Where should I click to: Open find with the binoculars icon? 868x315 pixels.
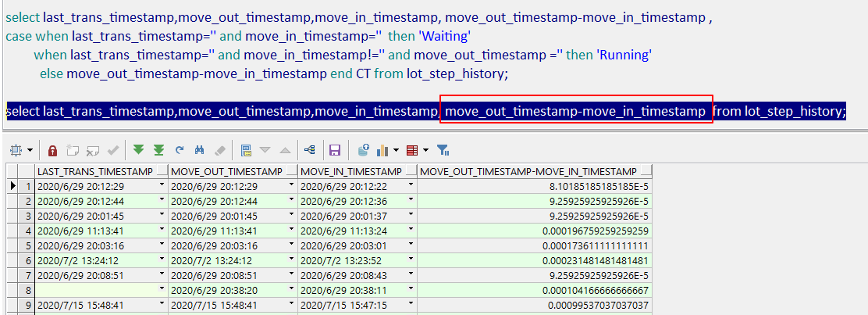coord(200,150)
